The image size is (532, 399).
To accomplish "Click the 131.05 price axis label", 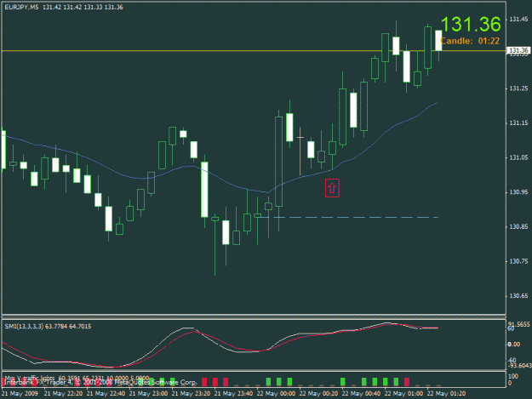I will pyautogui.click(x=518, y=157).
